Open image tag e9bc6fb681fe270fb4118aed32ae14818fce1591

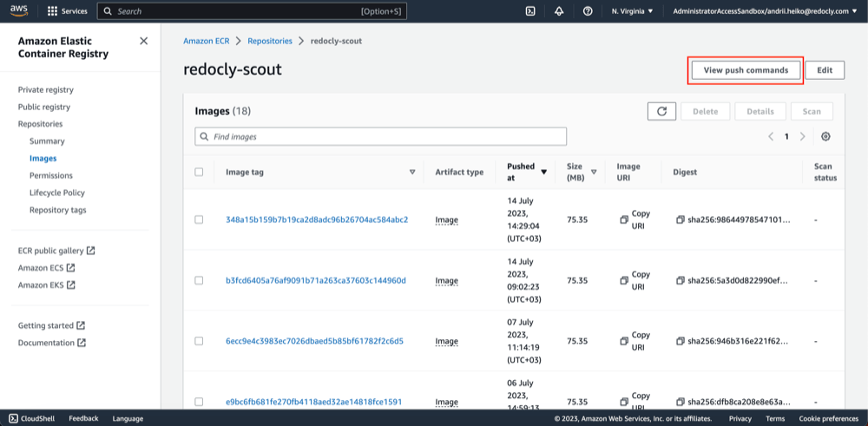314,402
